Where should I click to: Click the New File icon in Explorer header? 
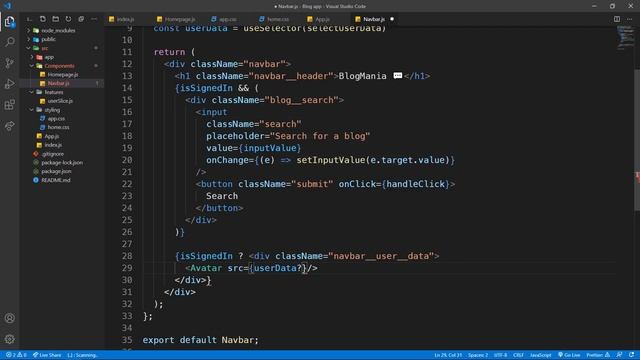(x=42, y=19)
